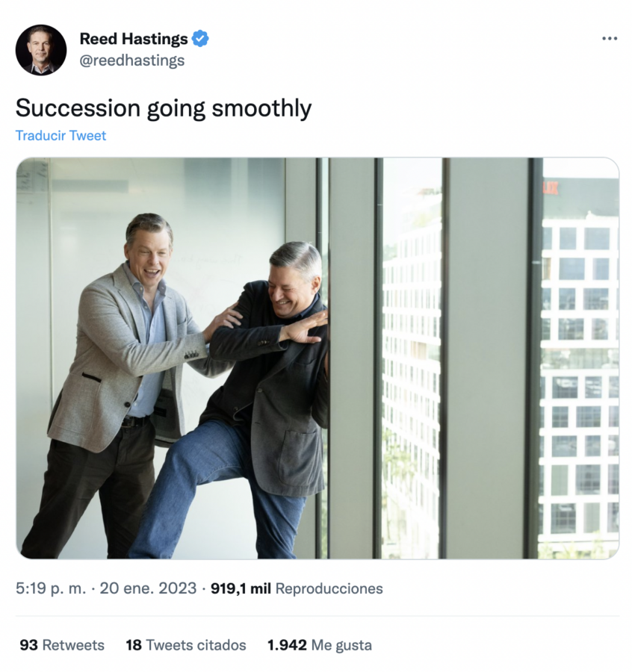Open the attached photo of two men
Image resolution: width=632 pixels, height=672 pixels.
317,358
